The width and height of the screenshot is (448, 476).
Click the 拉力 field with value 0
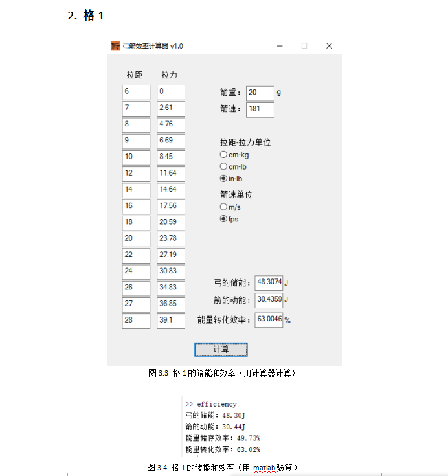tap(171, 92)
